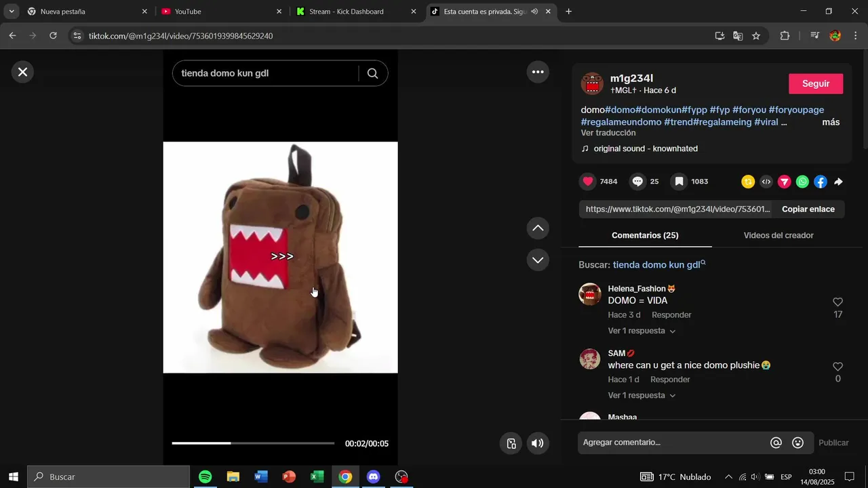Viewport: 868px width, 488px height.
Task: Switch to Stream - Kick Dashboard tab
Action: coord(356,12)
